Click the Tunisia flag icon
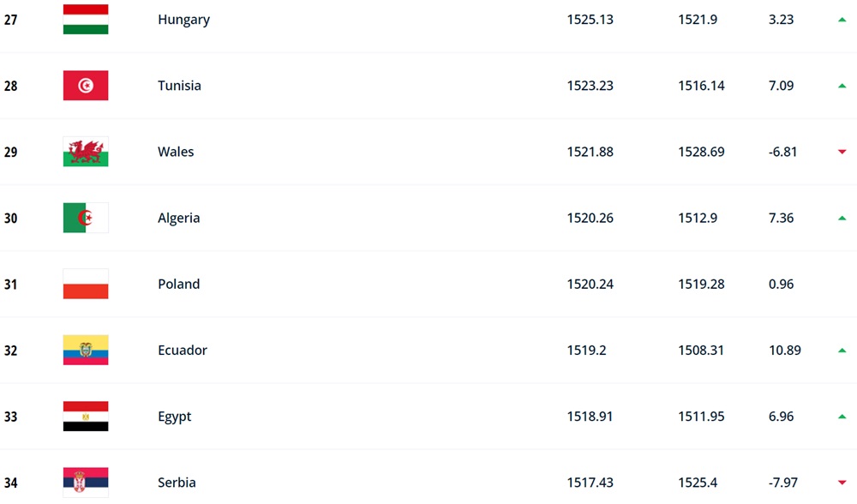 85,85
